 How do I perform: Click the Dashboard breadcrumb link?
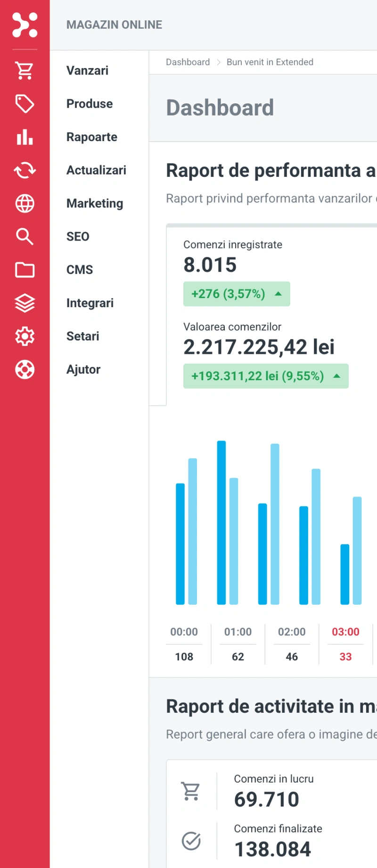tap(188, 62)
